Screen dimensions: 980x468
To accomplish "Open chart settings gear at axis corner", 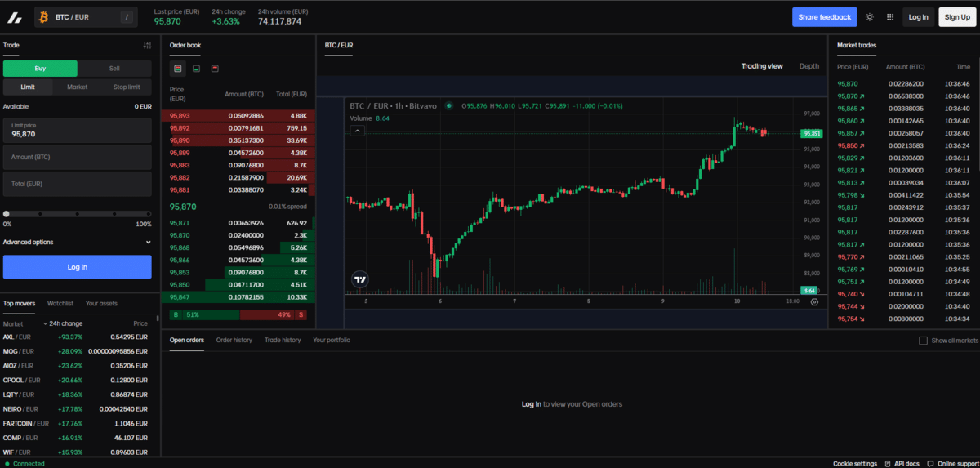I will coord(813,301).
